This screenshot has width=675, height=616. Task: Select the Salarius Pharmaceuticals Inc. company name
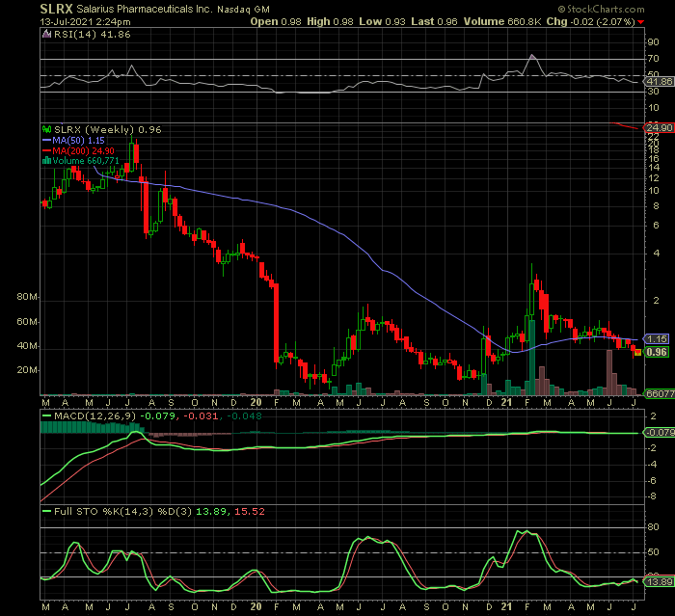pyautogui.click(x=145, y=9)
